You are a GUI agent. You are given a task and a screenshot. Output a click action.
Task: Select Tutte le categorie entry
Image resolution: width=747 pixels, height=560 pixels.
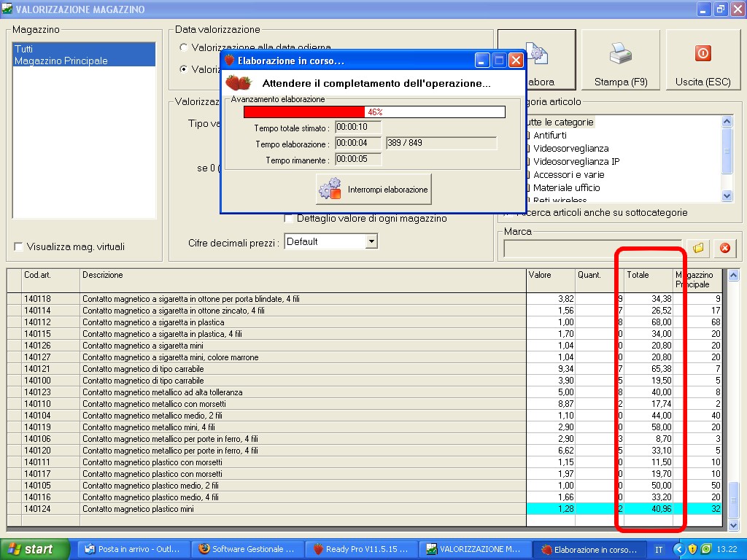tap(560, 122)
